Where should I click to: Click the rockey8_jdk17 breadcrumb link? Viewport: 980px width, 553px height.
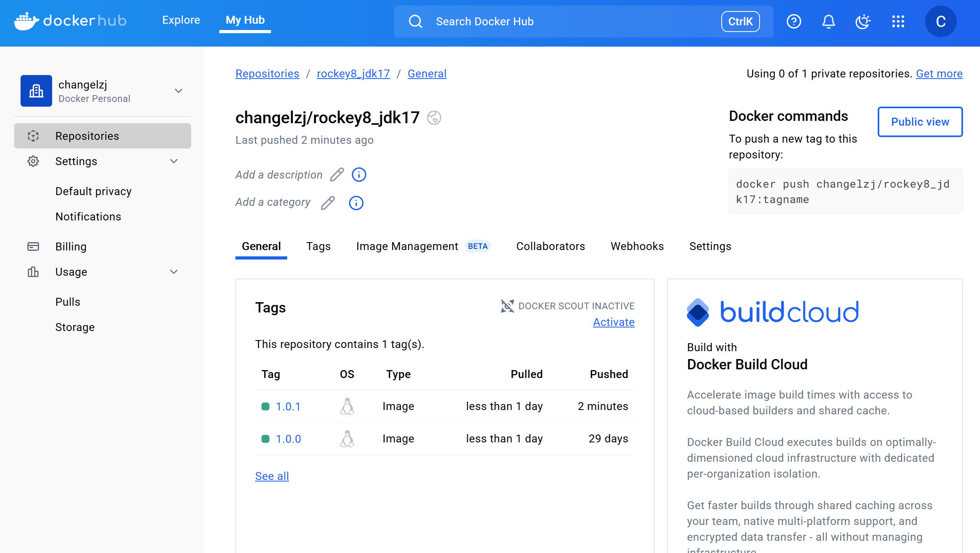coord(353,73)
